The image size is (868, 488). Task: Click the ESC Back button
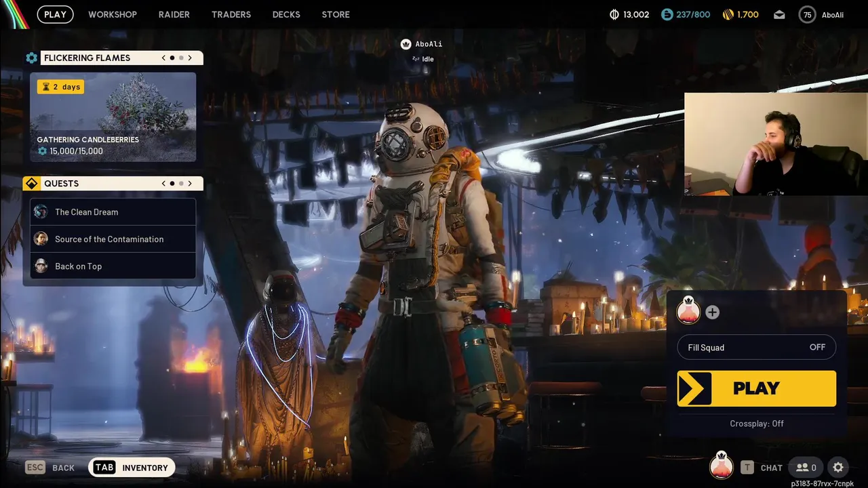tap(50, 468)
